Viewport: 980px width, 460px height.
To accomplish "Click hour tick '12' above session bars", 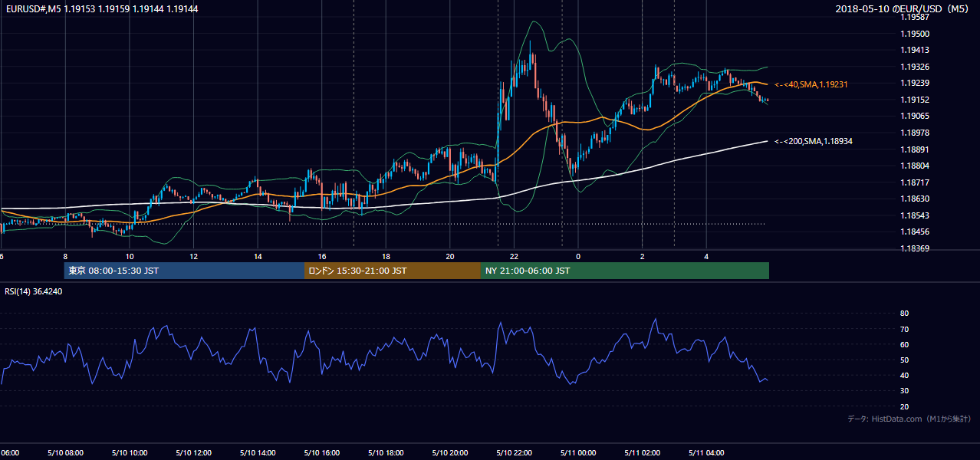I will pos(194,257).
